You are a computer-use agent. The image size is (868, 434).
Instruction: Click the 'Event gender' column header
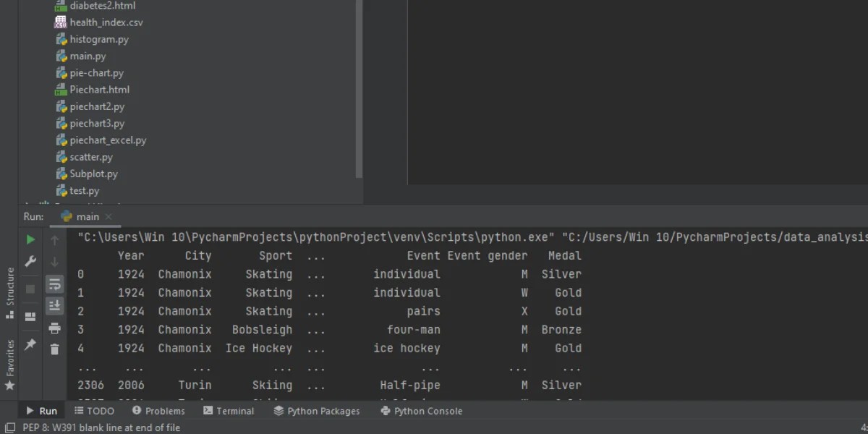click(x=488, y=255)
